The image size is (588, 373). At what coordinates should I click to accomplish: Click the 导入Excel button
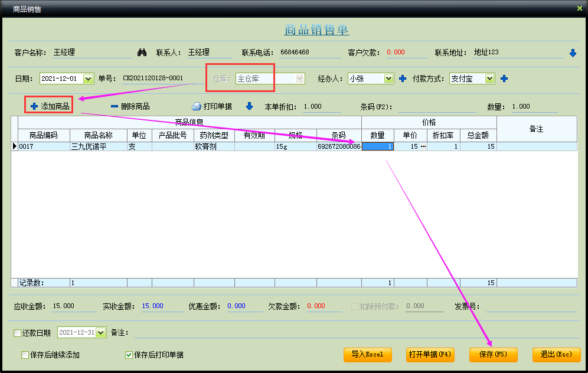click(367, 355)
